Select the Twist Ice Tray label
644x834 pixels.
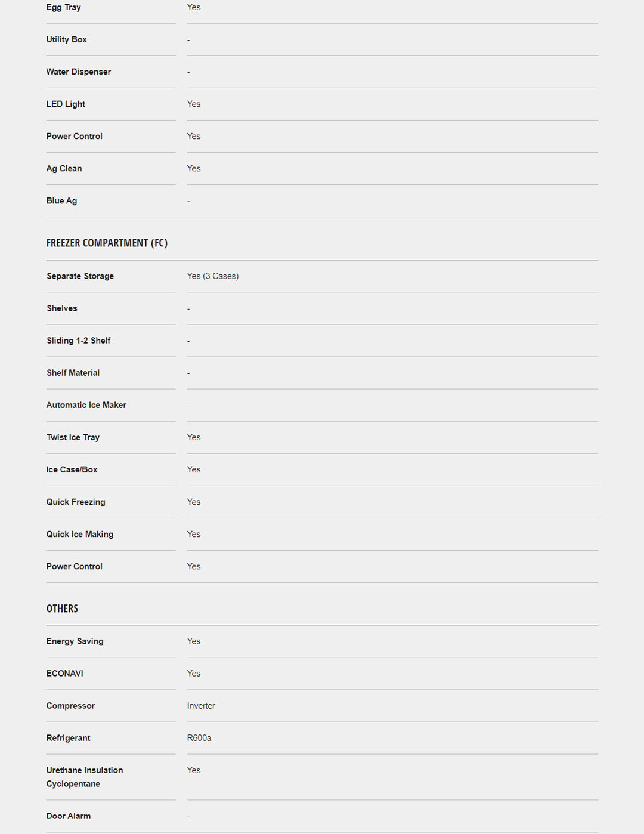click(x=73, y=437)
